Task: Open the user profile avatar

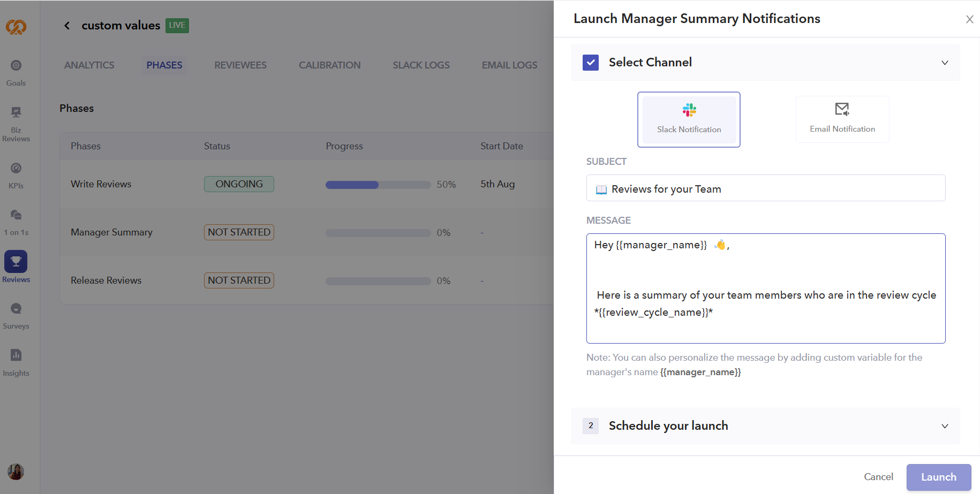Action: coord(16,472)
